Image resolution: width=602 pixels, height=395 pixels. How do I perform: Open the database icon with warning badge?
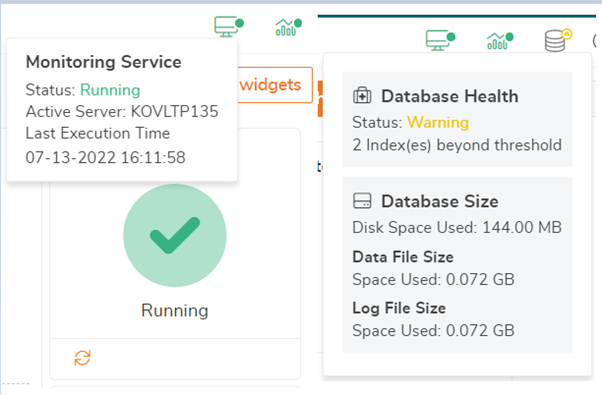[558, 40]
